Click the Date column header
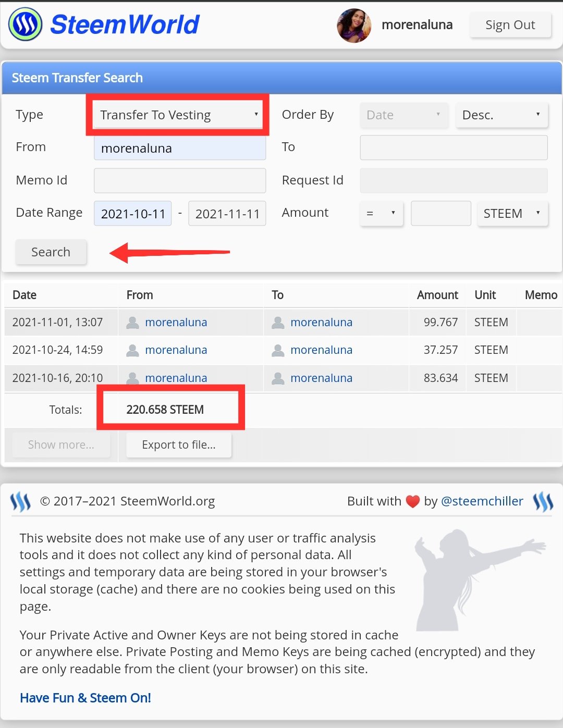The width and height of the screenshot is (563, 728). tap(25, 295)
